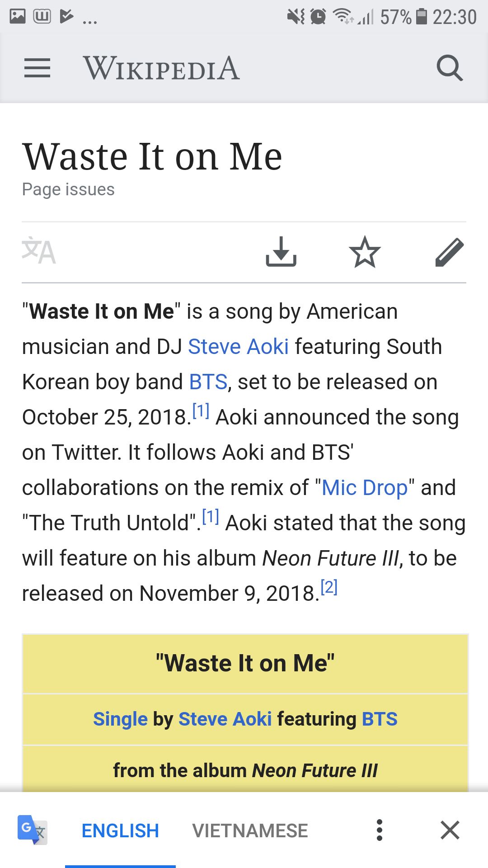Open the BTS link in intro paragraph
This screenshot has width=488, height=868.
click(208, 382)
